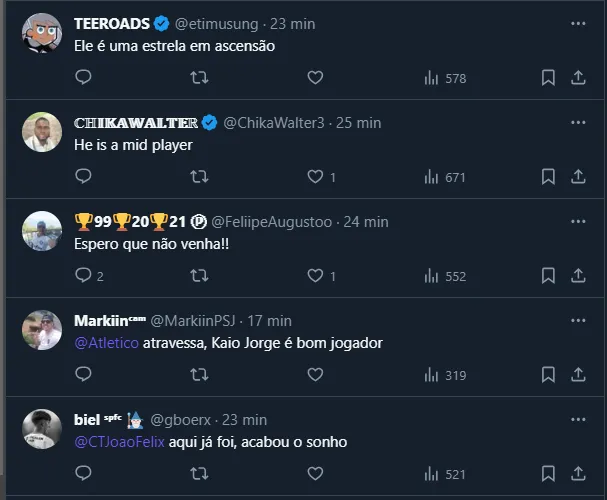Open more options on ChikaWalter's tweet
The image size is (607, 500).
coord(578,122)
